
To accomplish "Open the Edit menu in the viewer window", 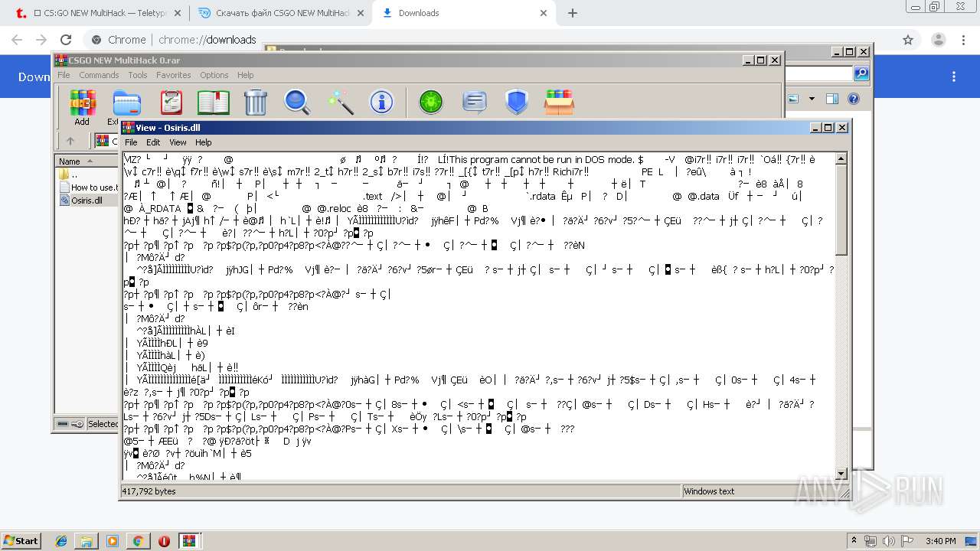I will [x=153, y=142].
